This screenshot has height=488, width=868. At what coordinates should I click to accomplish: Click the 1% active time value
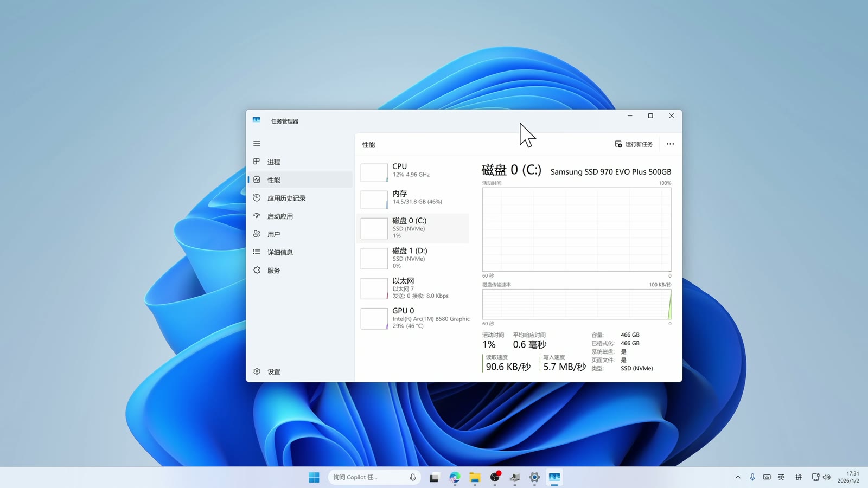489,345
